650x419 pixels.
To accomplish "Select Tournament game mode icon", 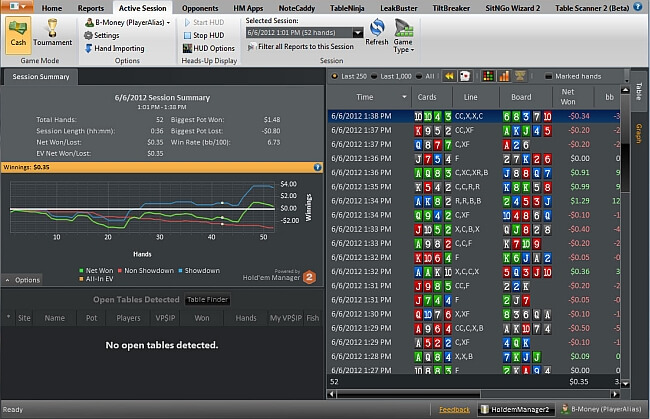I will click(52, 33).
